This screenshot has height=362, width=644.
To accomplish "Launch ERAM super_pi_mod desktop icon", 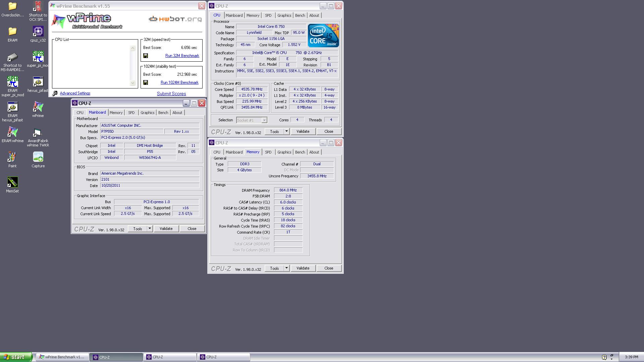I will [x=12, y=86].
